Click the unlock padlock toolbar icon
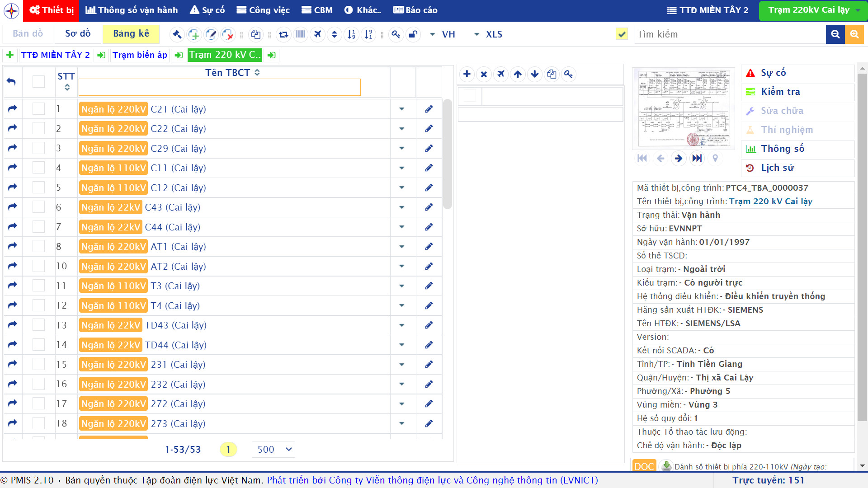 [x=412, y=34]
